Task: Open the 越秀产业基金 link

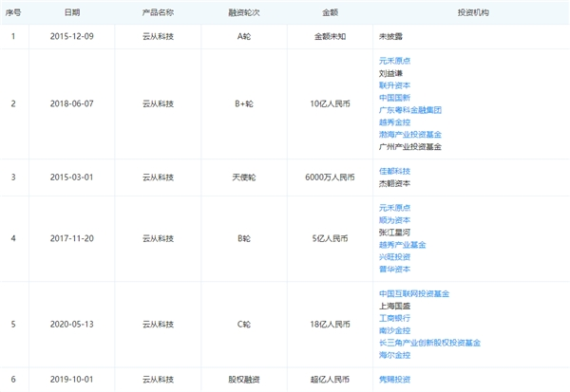Action: coord(402,244)
